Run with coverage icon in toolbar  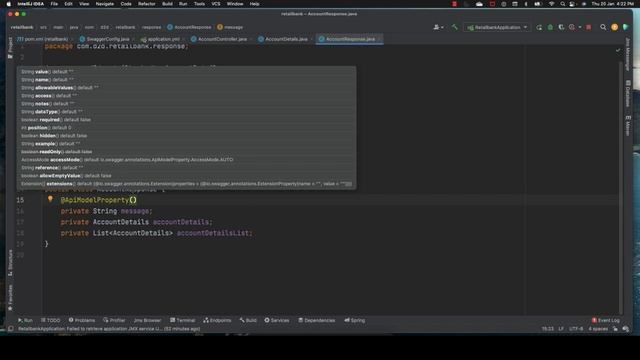pyautogui.click(x=561, y=27)
